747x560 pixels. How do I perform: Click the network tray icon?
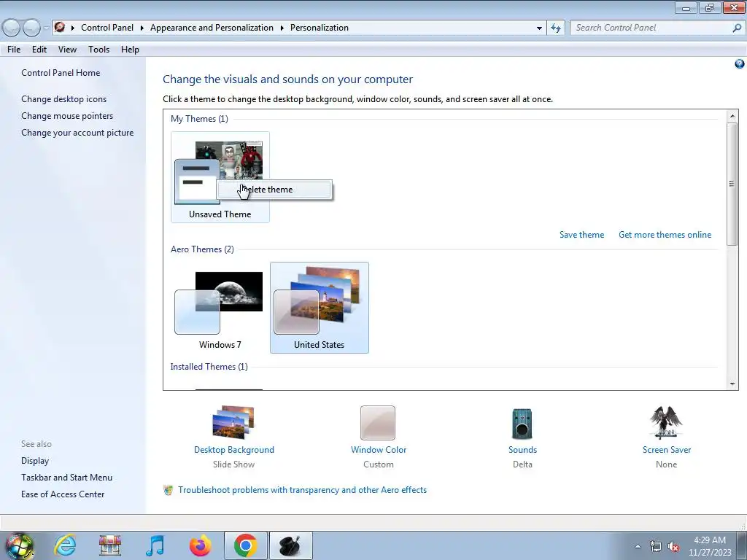[656, 547]
